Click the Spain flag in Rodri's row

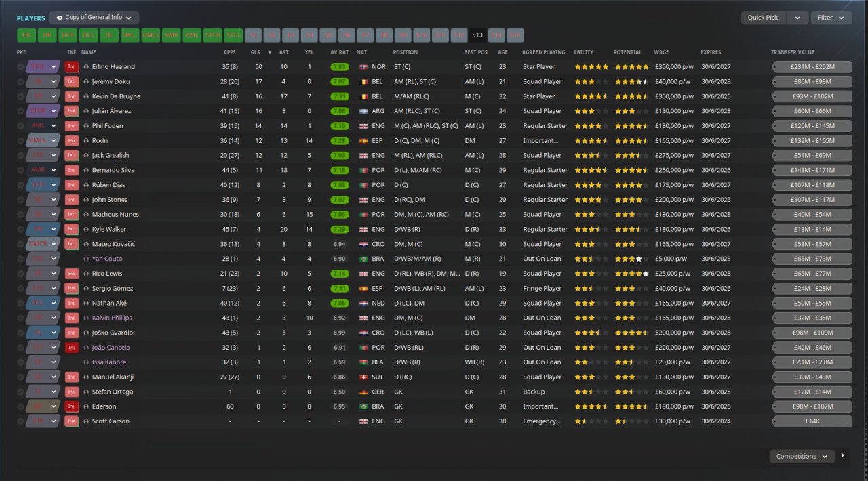(363, 141)
